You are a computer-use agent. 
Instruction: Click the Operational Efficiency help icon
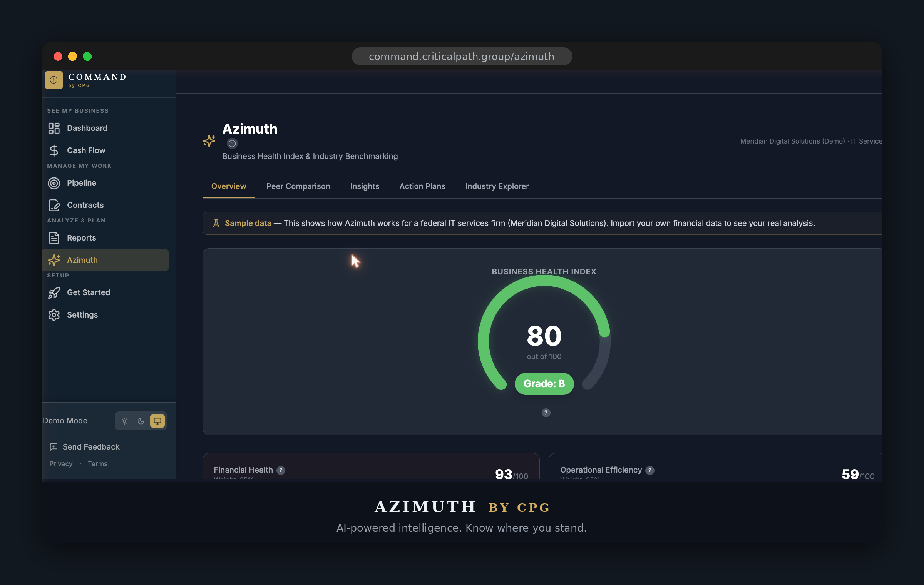[650, 470]
